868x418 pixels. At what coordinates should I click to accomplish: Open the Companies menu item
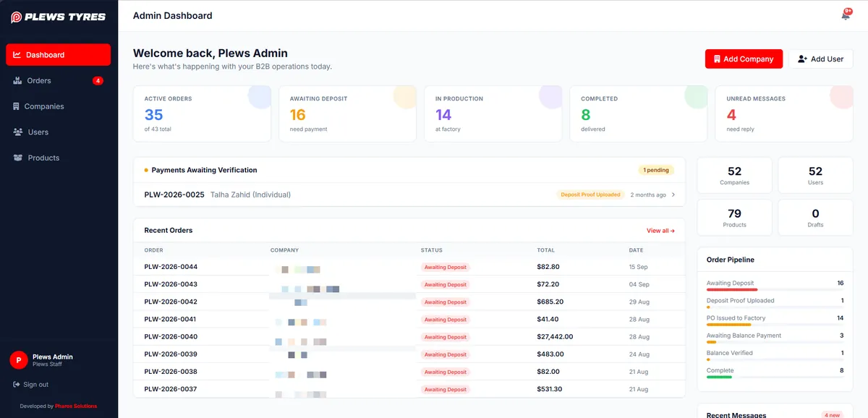click(58, 106)
